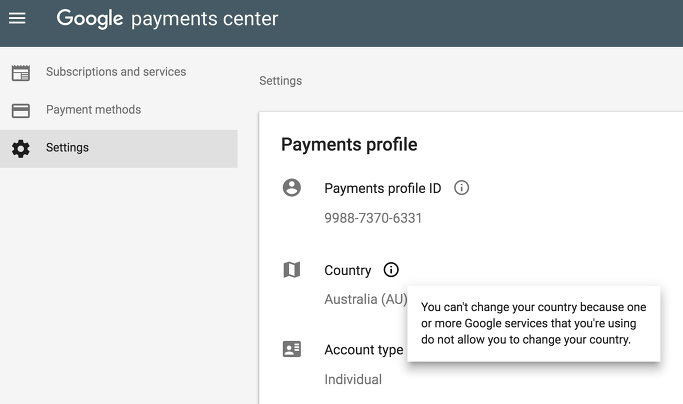Select the profile ID number 9988-7370-6331
683x404 pixels.
tap(373, 218)
